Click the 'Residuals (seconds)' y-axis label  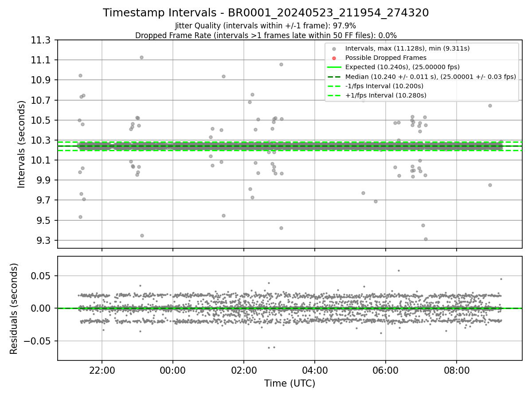pyautogui.click(x=14, y=309)
